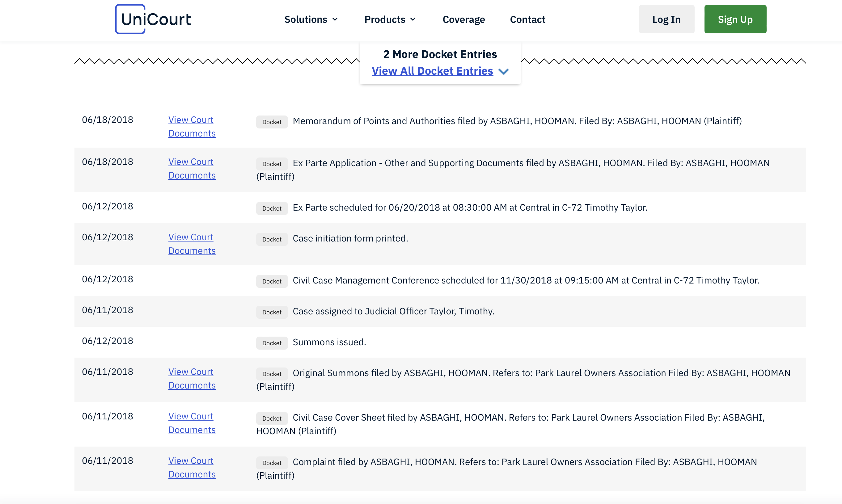Screen dimensions: 842x504
Task: View court documents for Complaint filed entry
Action: (192, 468)
